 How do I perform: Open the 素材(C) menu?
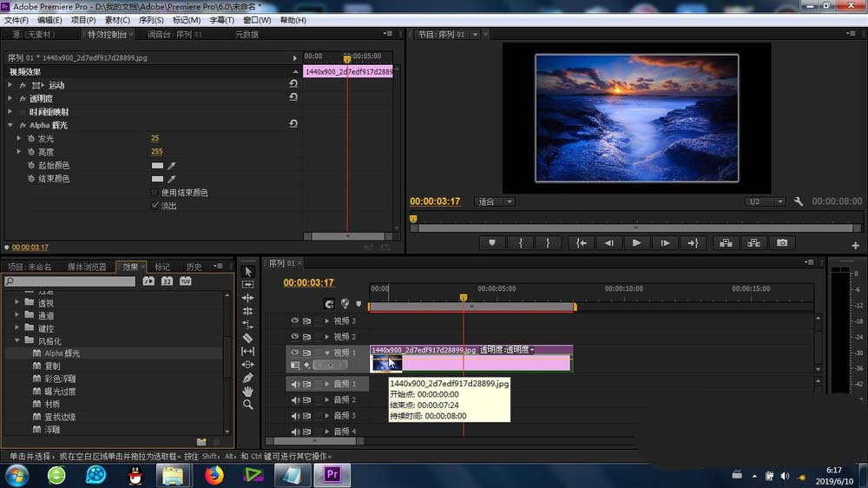(x=117, y=20)
